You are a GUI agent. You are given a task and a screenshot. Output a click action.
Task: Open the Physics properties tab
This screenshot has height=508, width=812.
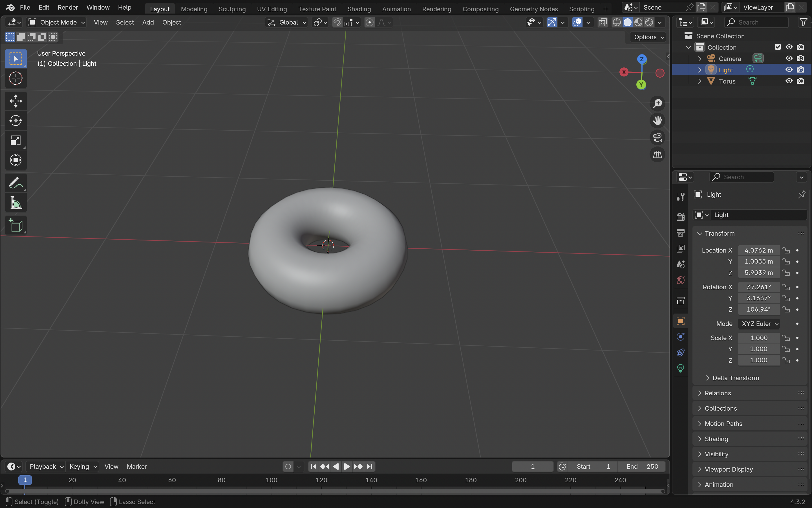pyautogui.click(x=680, y=337)
